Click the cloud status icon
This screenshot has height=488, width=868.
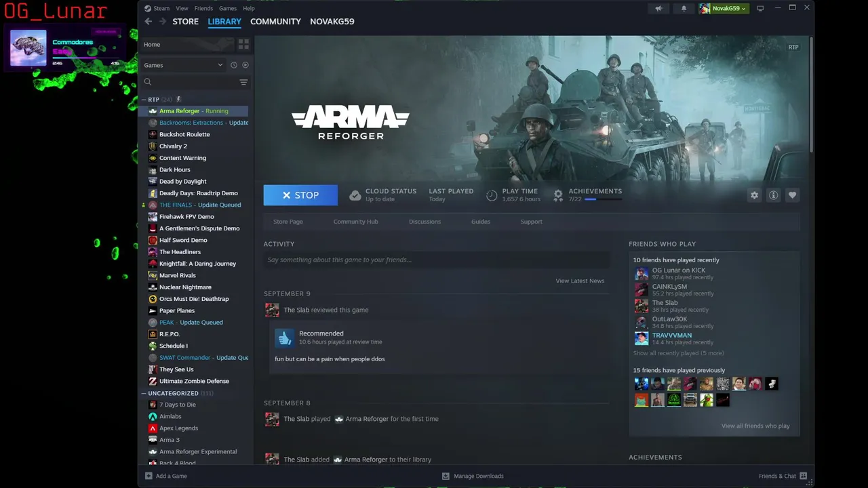point(355,195)
